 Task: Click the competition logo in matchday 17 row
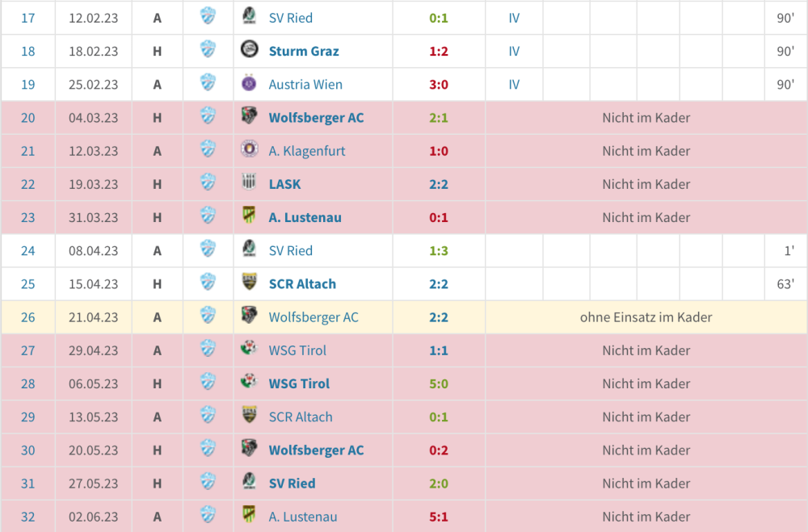pyautogui.click(x=208, y=18)
